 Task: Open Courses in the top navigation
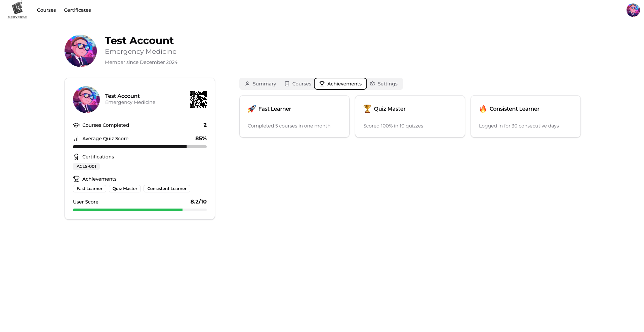coord(46,10)
